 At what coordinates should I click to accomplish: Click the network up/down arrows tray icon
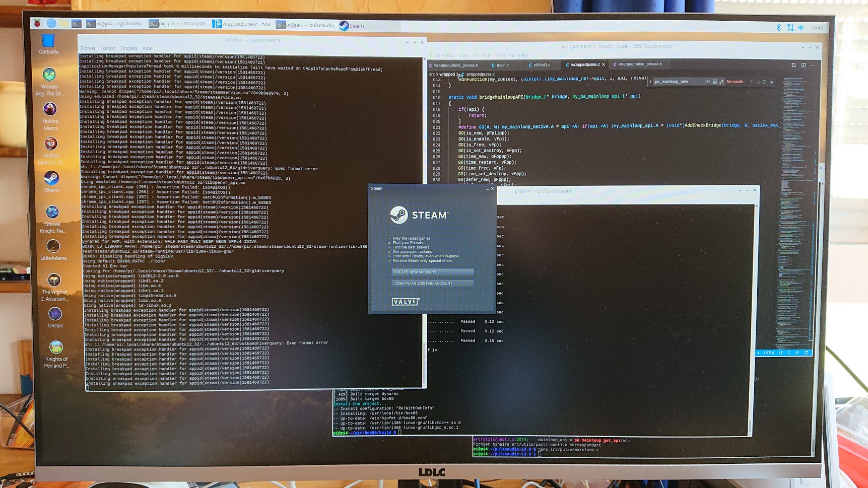tap(790, 28)
